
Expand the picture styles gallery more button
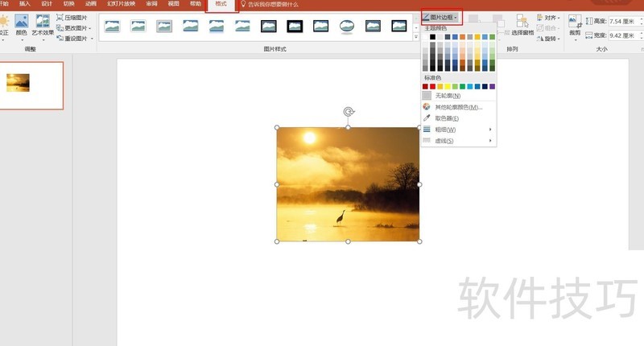[x=415, y=37]
